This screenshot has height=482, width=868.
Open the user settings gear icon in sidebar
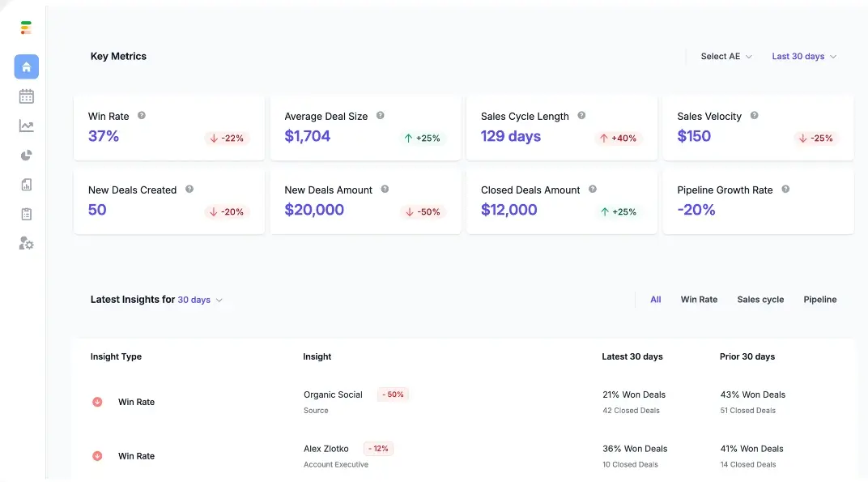coord(26,244)
